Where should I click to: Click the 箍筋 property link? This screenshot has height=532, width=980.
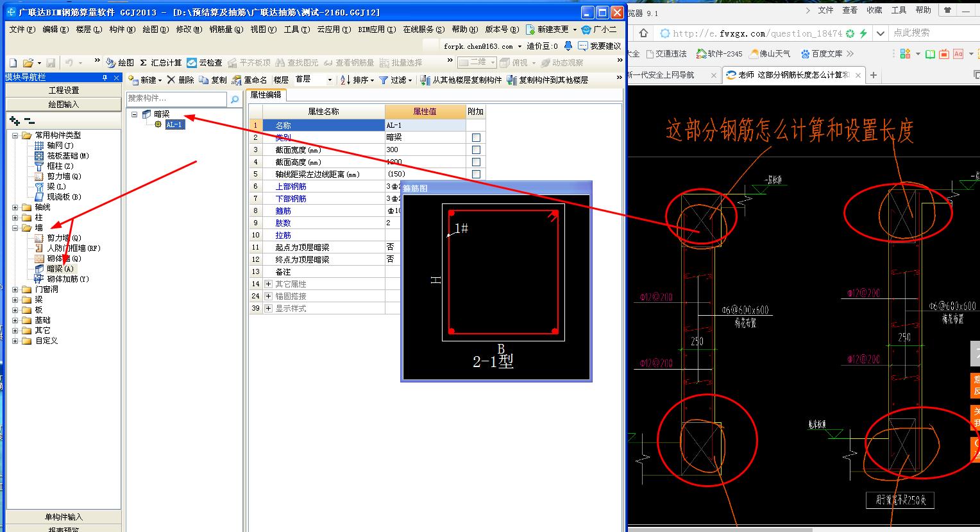(x=283, y=210)
